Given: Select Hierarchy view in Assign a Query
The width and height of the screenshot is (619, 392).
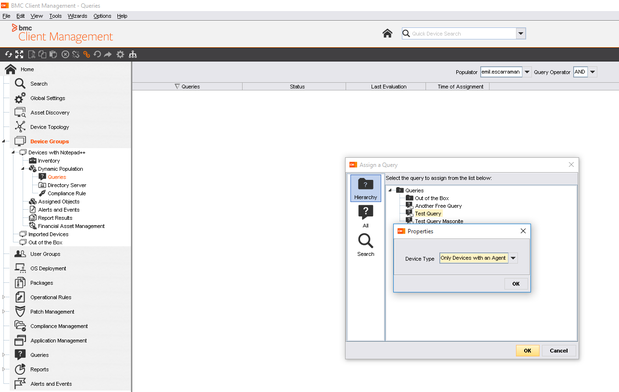Looking at the screenshot, I should (366, 188).
